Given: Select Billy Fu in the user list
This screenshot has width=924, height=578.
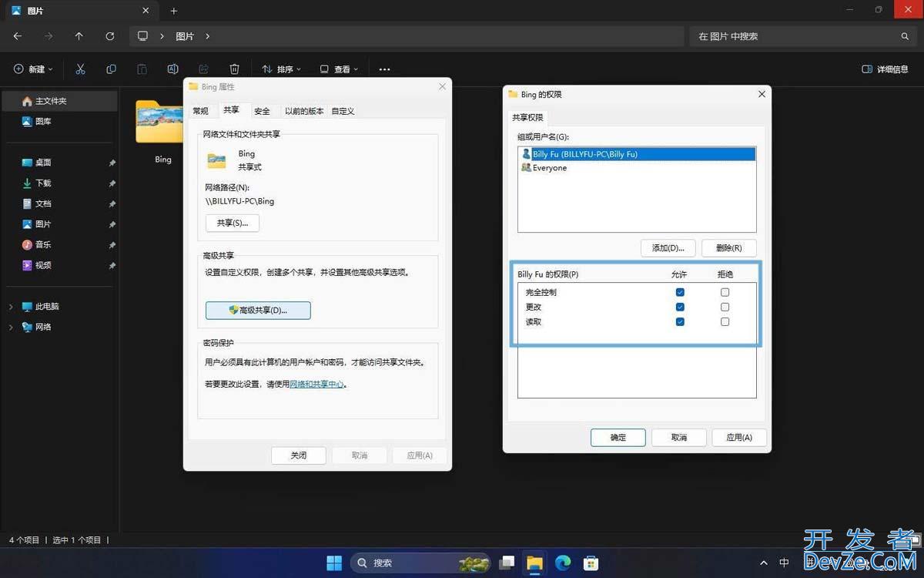Looking at the screenshot, I should coord(638,154).
